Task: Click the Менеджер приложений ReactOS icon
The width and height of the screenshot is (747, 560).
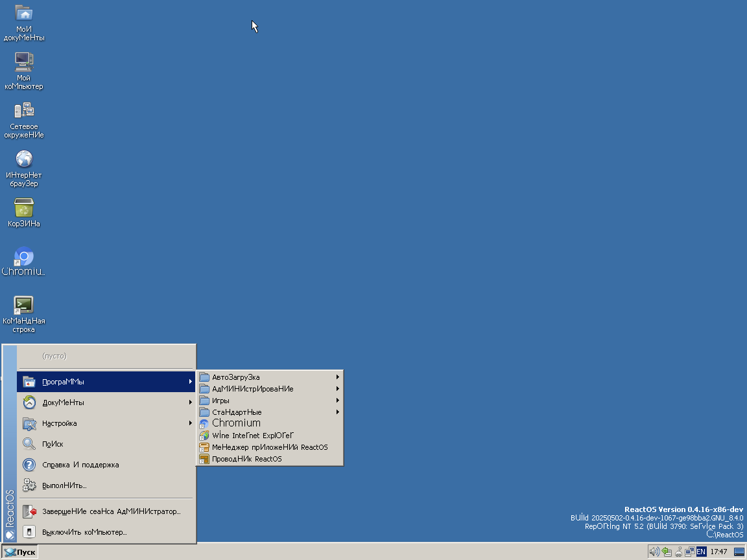Action: coord(204,447)
